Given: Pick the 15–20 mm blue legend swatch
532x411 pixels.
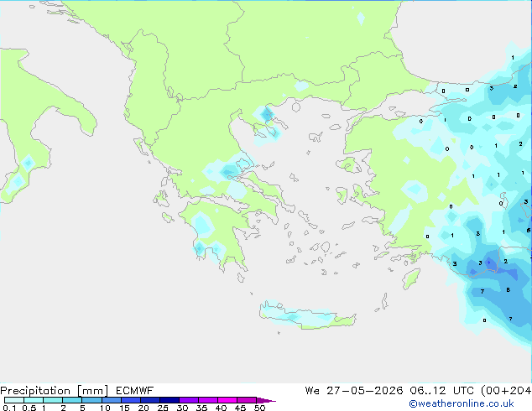Looking at the screenshot, I should point(131,400).
